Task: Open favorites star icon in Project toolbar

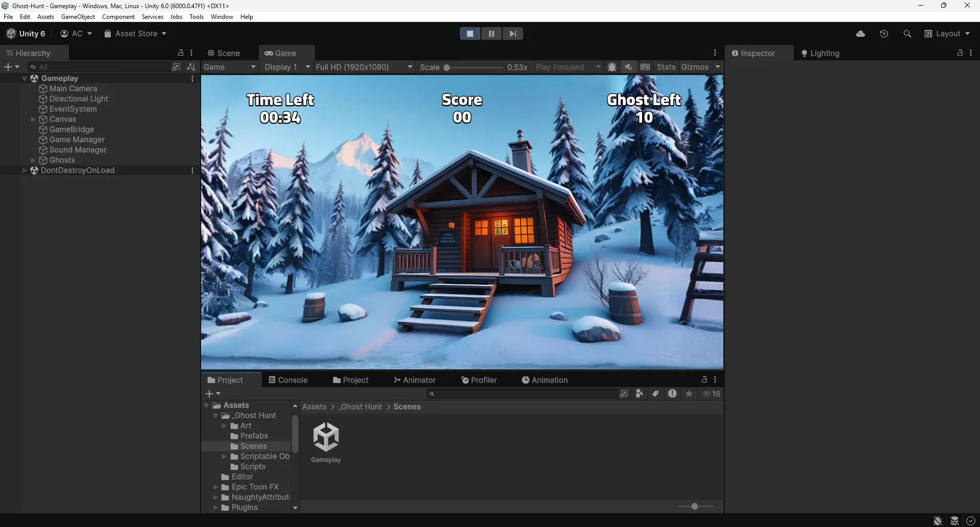Action: point(689,394)
